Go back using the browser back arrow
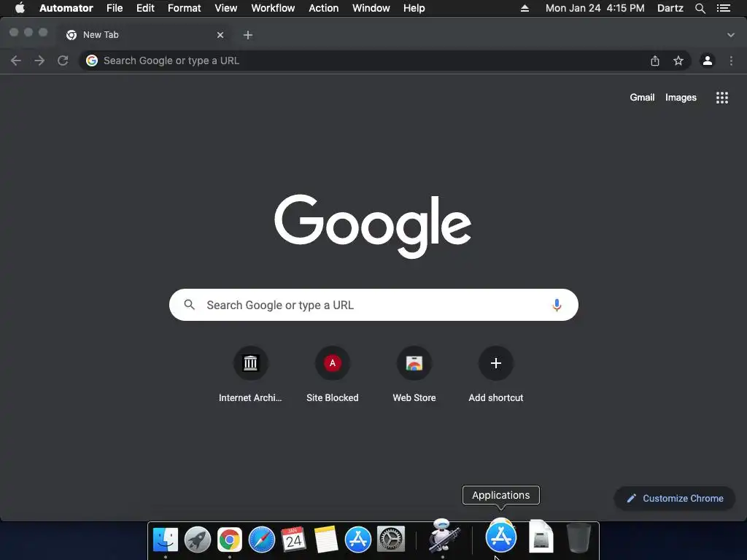 point(16,61)
